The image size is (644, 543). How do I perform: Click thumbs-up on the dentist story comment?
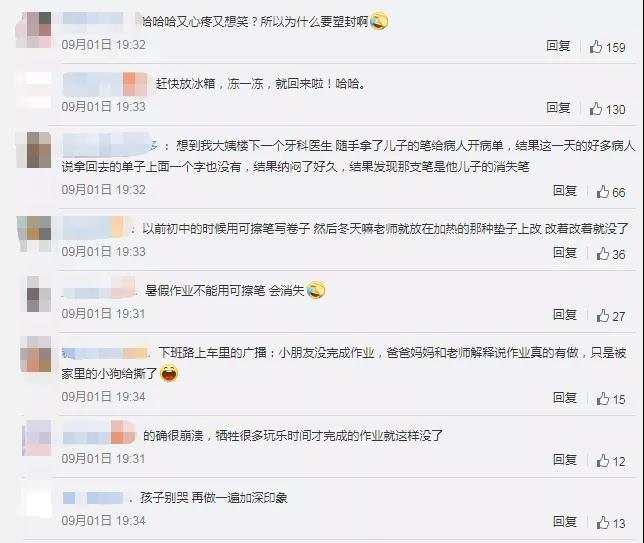pos(611,192)
